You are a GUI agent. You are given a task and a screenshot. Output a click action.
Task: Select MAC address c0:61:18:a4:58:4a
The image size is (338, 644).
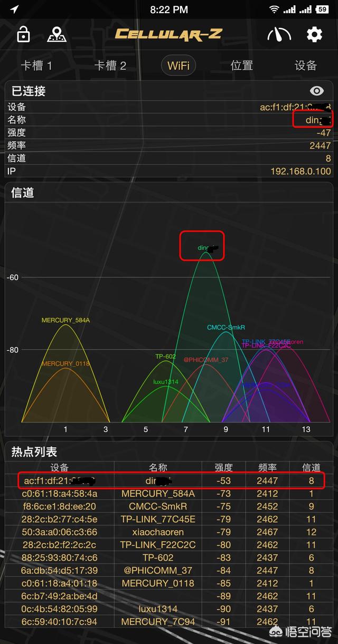[60, 494]
